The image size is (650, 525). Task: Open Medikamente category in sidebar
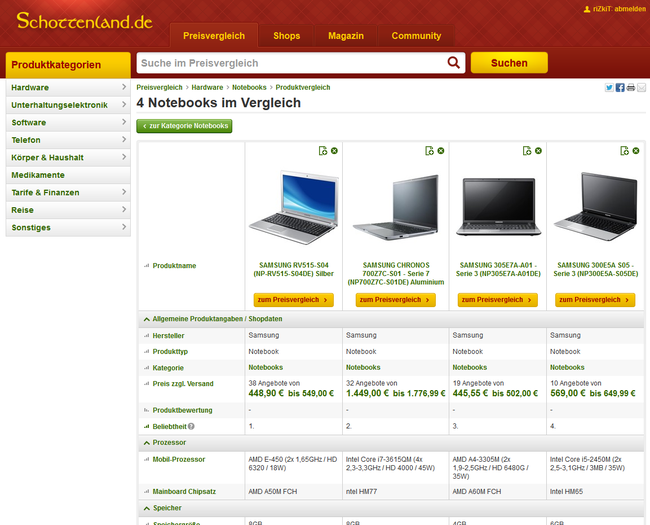pyautogui.click(x=68, y=175)
